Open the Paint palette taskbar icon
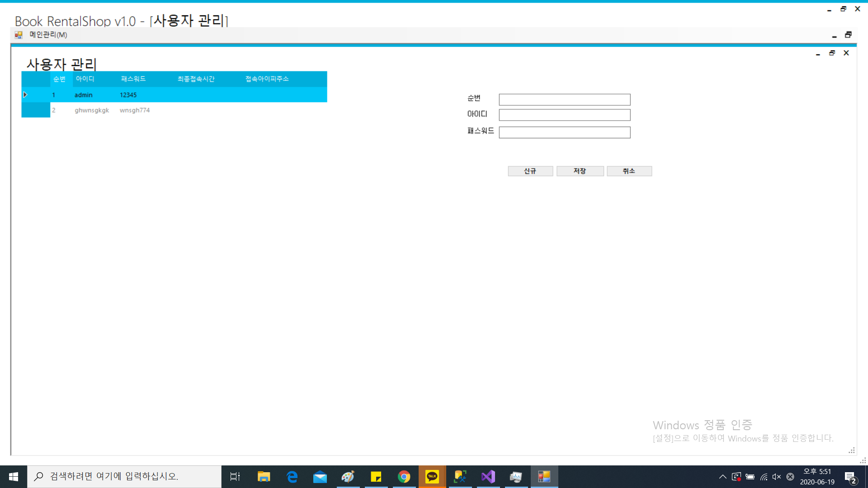868x488 pixels. [x=348, y=476]
